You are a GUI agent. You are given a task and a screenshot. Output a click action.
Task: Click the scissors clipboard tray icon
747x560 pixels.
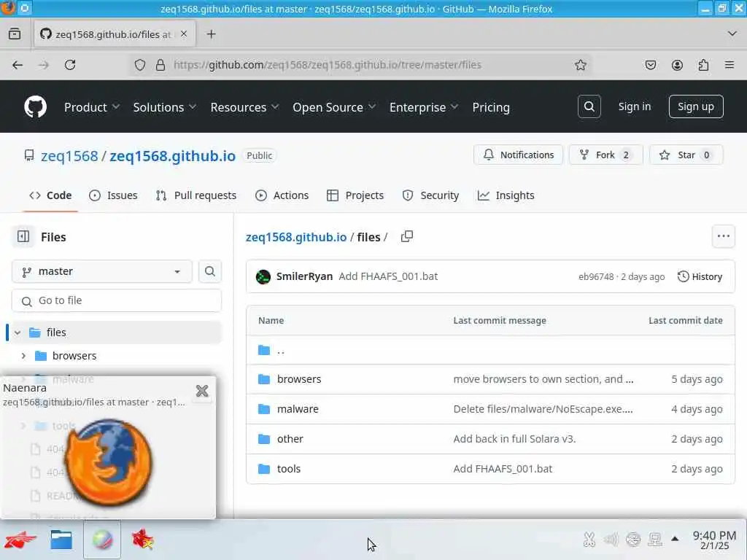[x=589, y=540]
